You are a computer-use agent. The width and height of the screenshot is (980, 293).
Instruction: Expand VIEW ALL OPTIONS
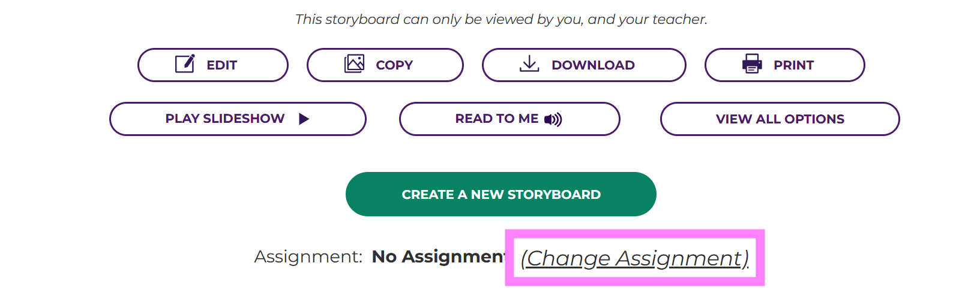pyautogui.click(x=780, y=119)
